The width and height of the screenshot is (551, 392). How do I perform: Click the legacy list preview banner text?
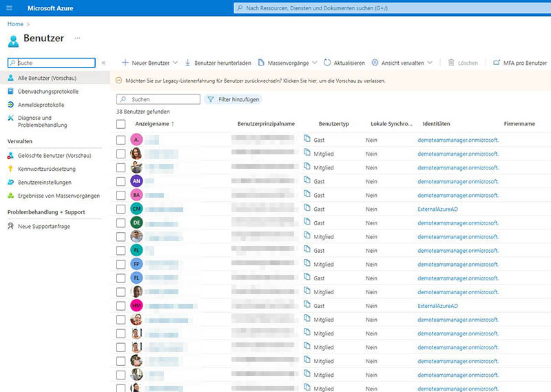(256, 81)
